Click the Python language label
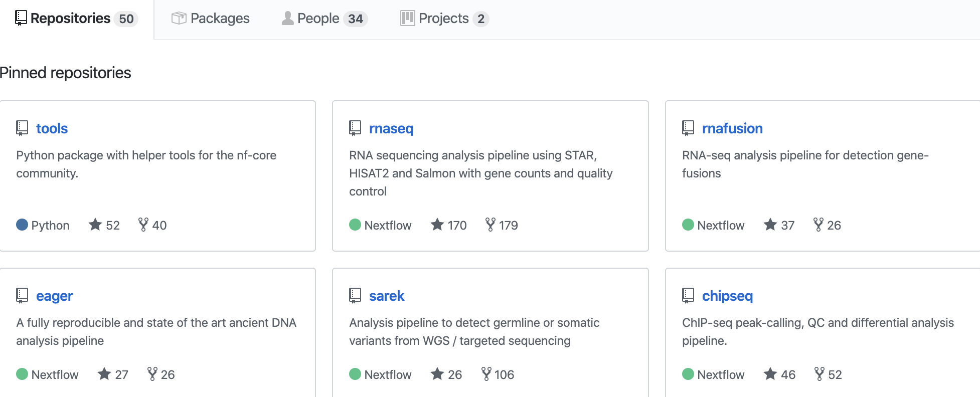Screen dimensions: 980x397 50,226
